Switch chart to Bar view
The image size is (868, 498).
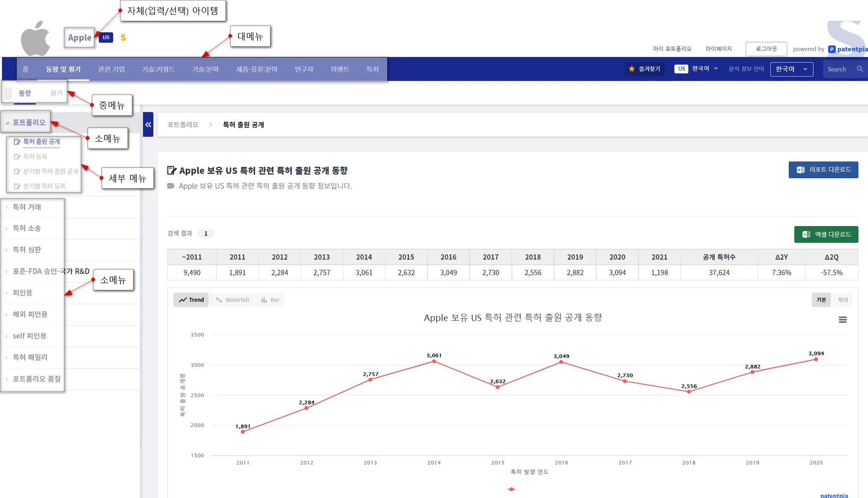[x=270, y=300]
